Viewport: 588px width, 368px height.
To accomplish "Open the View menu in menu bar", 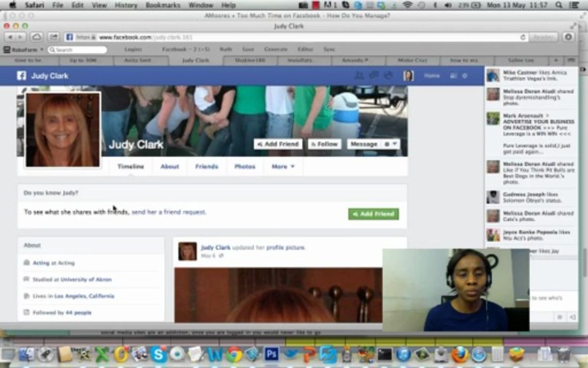I will [99, 5].
